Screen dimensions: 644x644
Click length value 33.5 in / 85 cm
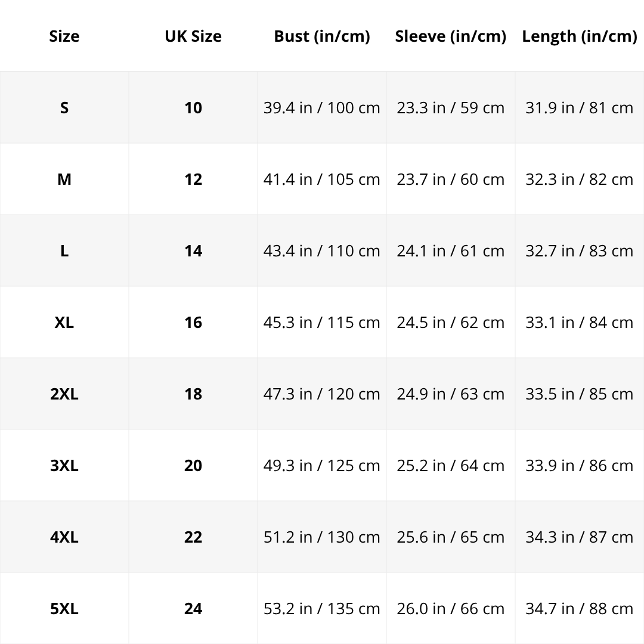click(580, 394)
